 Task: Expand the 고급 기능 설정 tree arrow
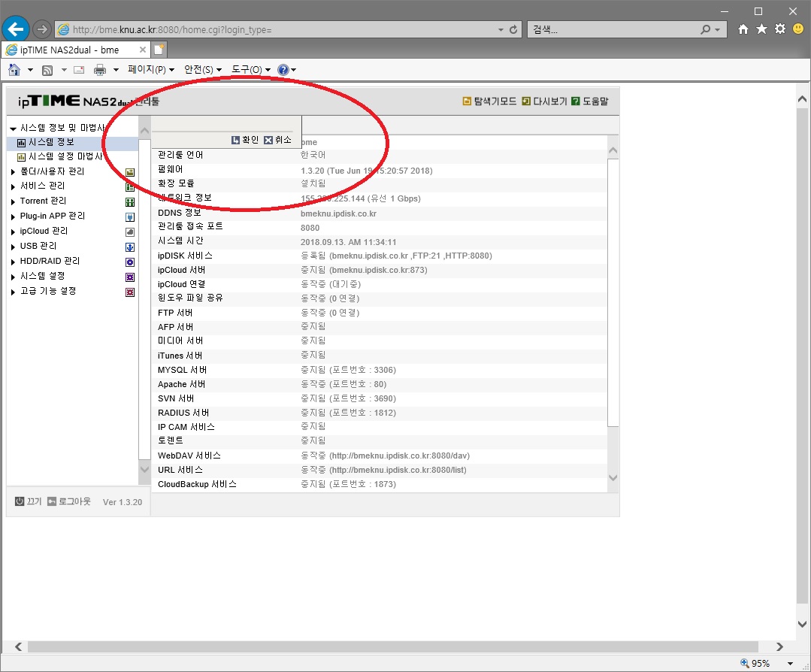(x=13, y=292)
